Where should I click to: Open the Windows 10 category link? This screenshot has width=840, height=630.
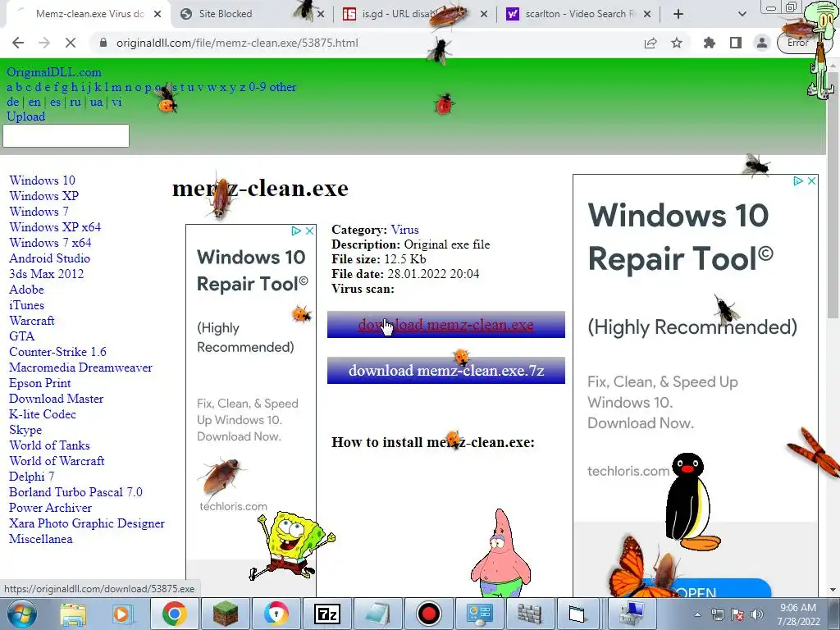[43, 180]
